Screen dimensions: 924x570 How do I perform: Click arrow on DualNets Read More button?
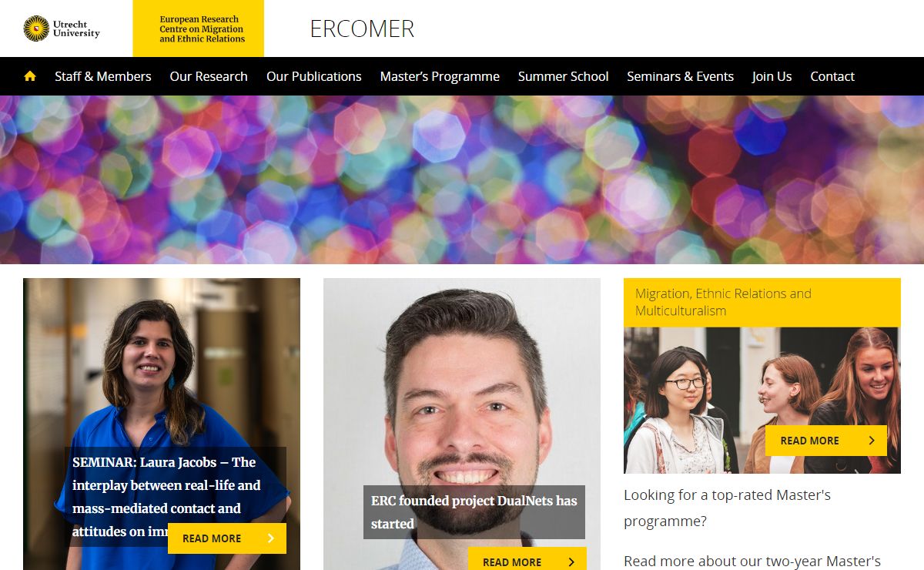tap(571, 562)
